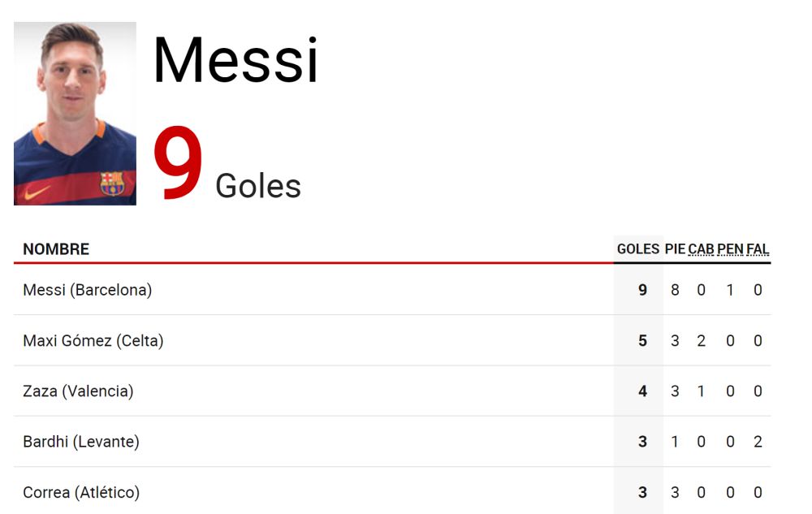Click the GOLES column header
This screenshot has width=812, height=514.
tap(638, 249)
